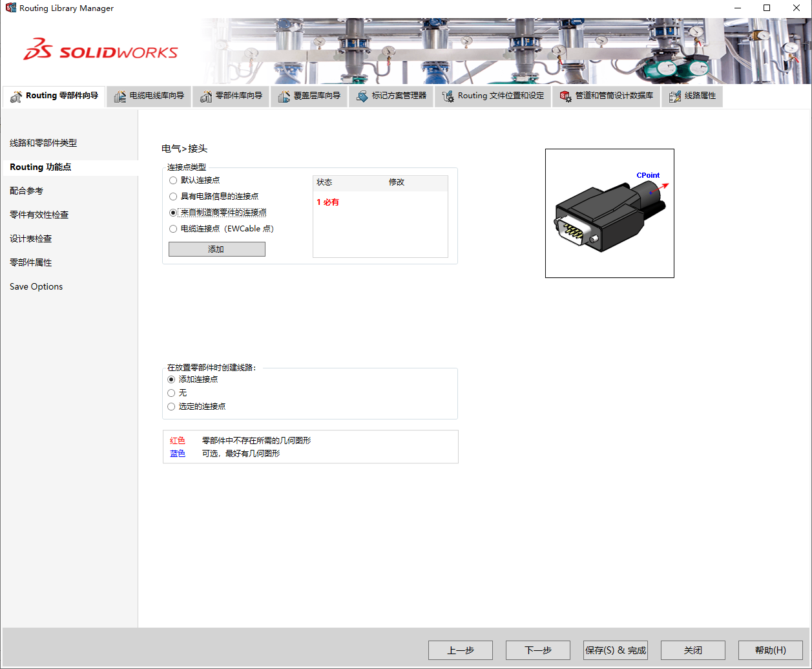Switch to the Routing 零部件向导 tab
Image resolution: width=812 pixels, height=669 pixels.
click(54, 96)
